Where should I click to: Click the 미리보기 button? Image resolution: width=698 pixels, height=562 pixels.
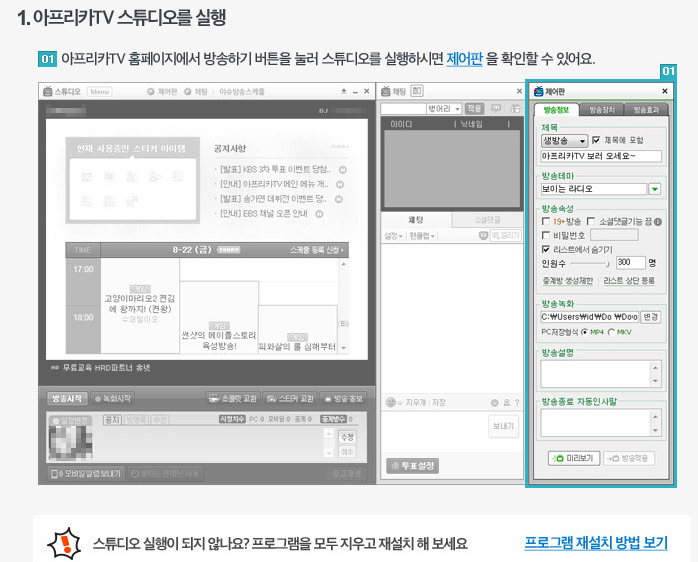tap(574, 458)
